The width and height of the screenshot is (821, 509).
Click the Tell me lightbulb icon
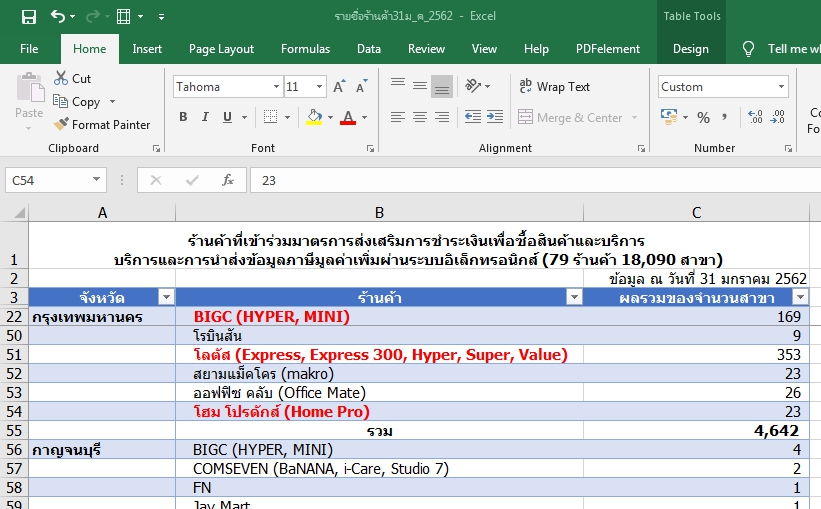tap(748, 49)
